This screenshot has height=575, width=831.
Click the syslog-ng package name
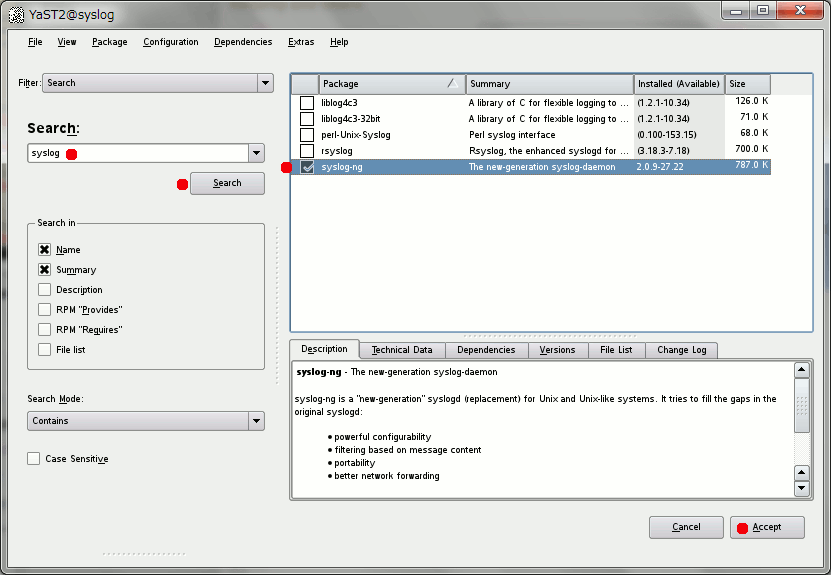342,167
